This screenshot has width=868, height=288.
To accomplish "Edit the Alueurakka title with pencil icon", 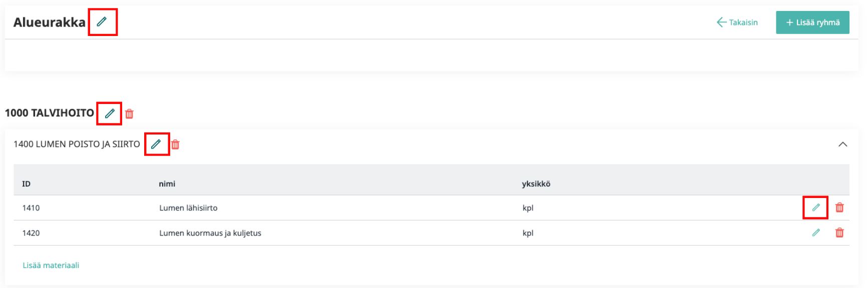I will pos(102,21).
